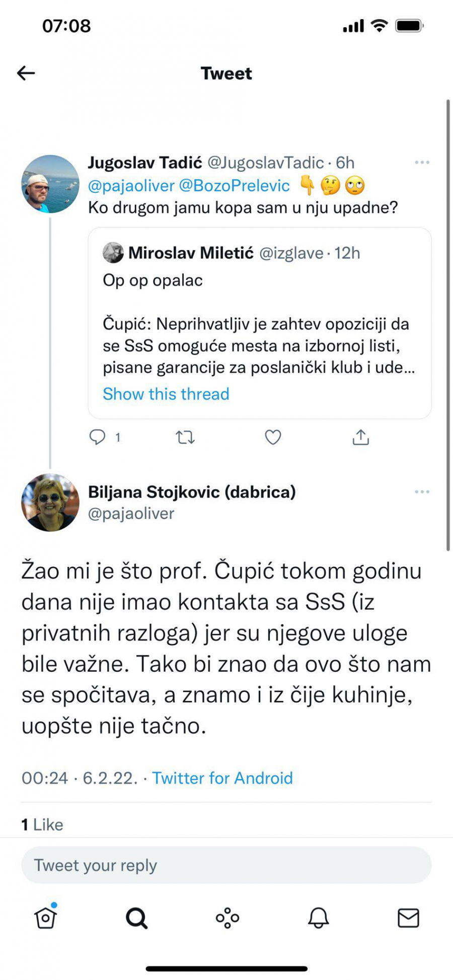Open the Home feed icon
453x980 pixels.
[45, 918]
